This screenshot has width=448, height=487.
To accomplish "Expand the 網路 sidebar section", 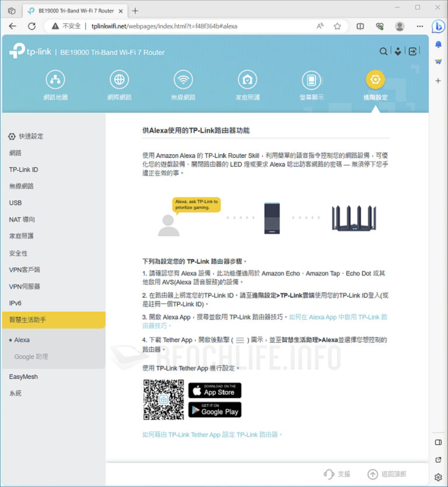I will pyautogui.click(x=15, y=153).
